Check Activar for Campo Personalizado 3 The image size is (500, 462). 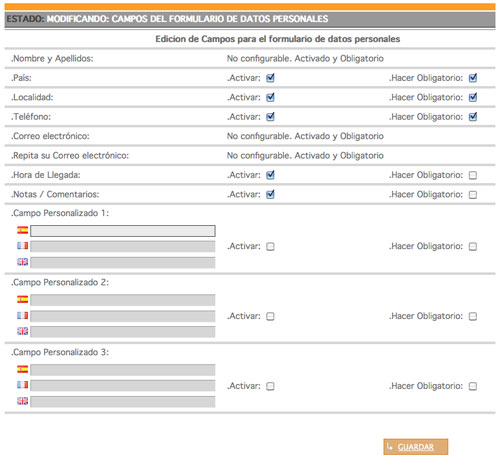(270, 386)
